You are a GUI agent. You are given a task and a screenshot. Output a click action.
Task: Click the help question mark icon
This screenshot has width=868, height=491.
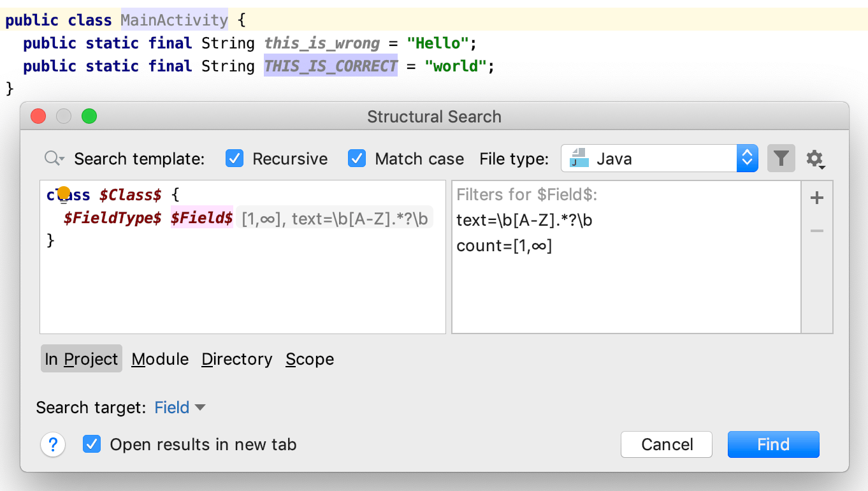click(53, 444)
